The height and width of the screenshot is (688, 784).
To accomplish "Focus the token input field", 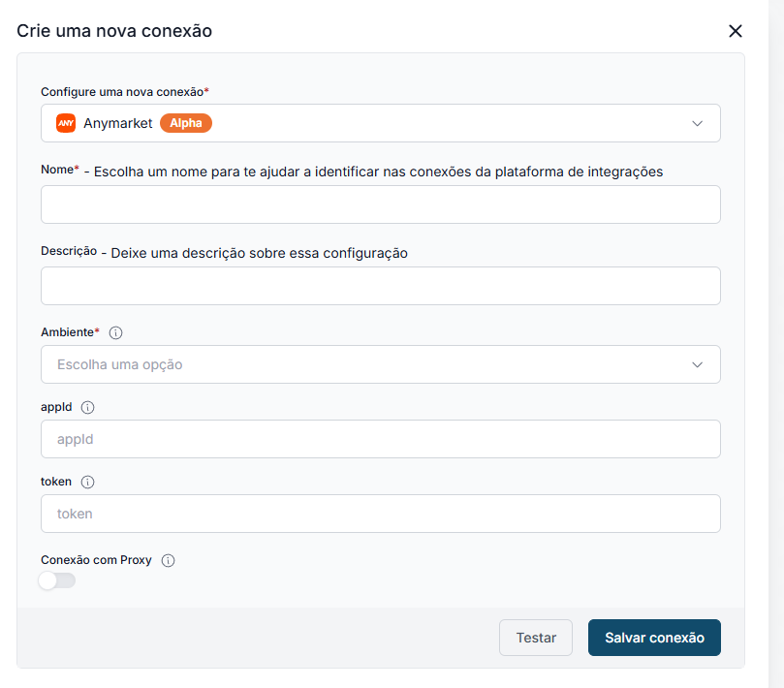I will pos(381,514).
